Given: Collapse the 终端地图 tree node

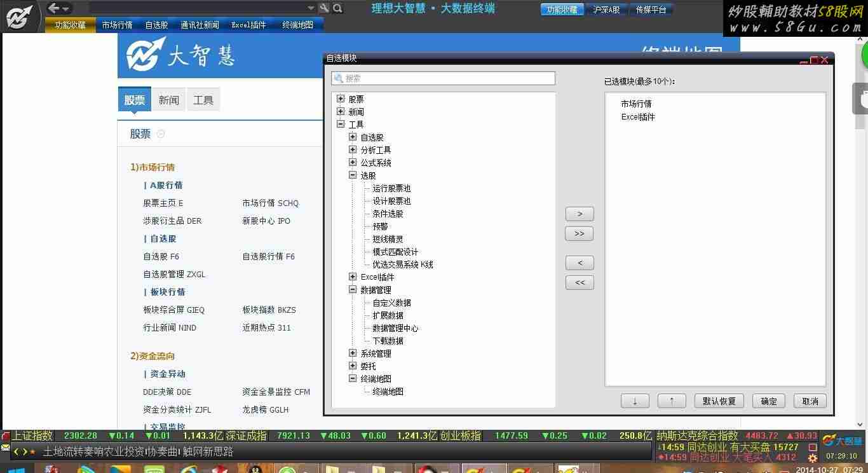Looking at the screenshot, I should pos(353,379).
